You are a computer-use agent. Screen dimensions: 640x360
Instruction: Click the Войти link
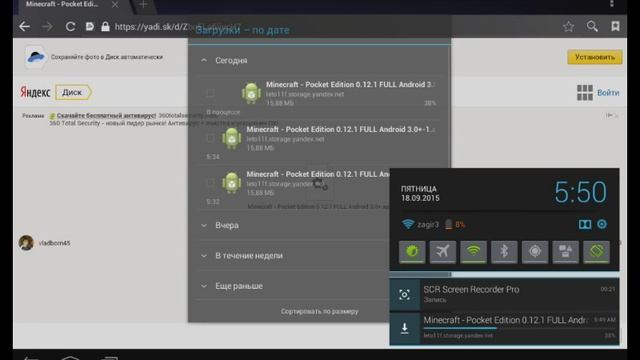pos(608,93)
